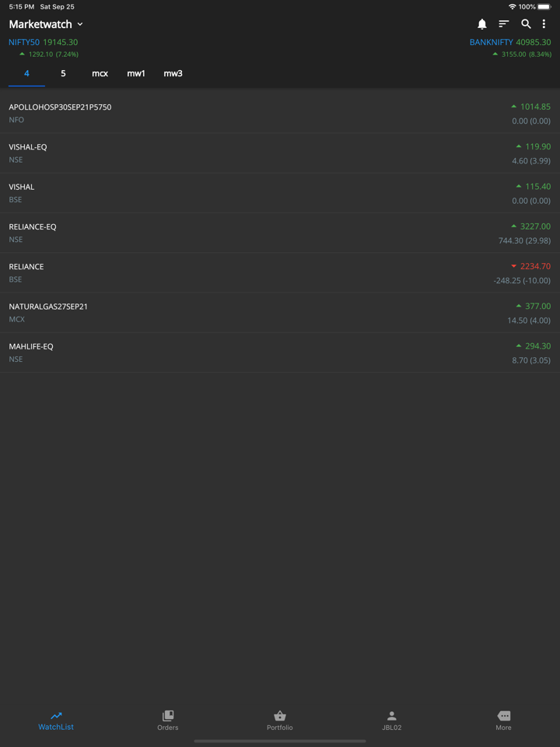Expand the APOLLOHOSP watchlist row
This screenshot has height=747, width=560.
tap(280, 114)
